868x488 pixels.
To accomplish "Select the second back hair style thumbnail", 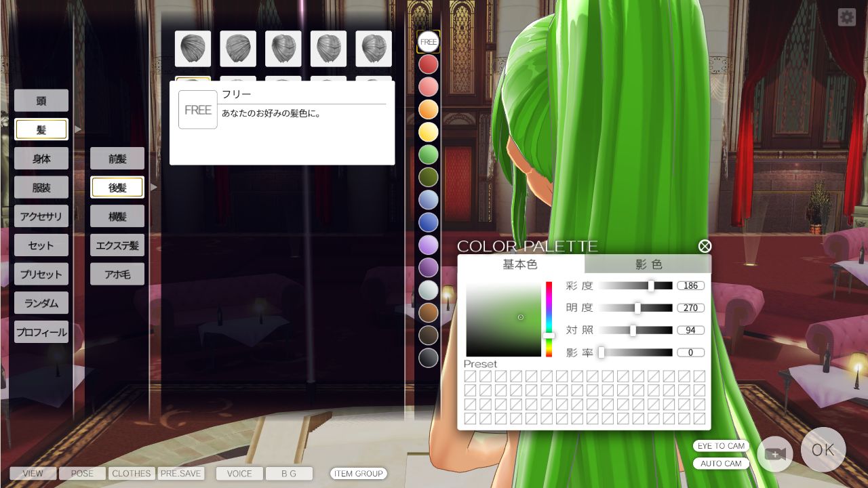I will coord(238,49).
